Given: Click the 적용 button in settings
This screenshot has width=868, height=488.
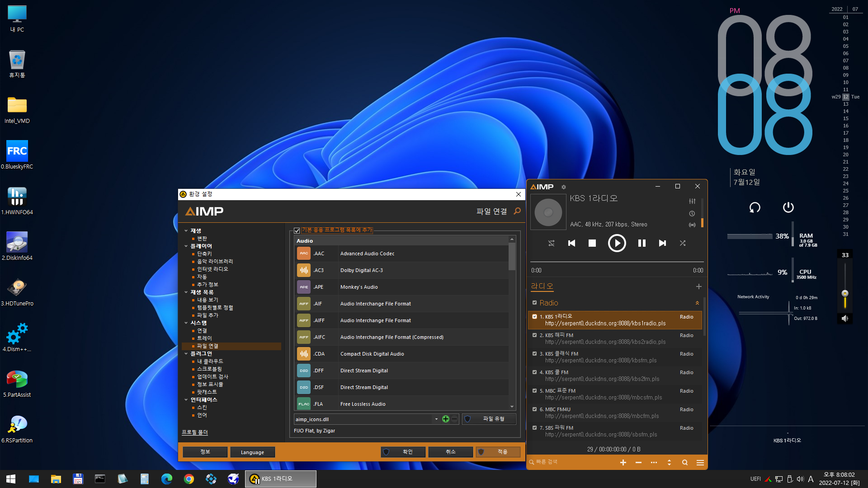Looking at the screenshot, I should (498, 452).
